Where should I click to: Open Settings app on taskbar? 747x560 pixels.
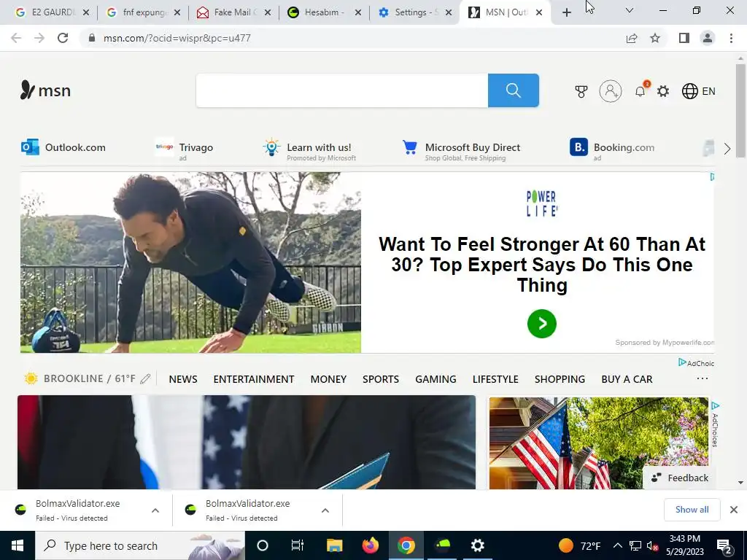click(x=477, y=545)
